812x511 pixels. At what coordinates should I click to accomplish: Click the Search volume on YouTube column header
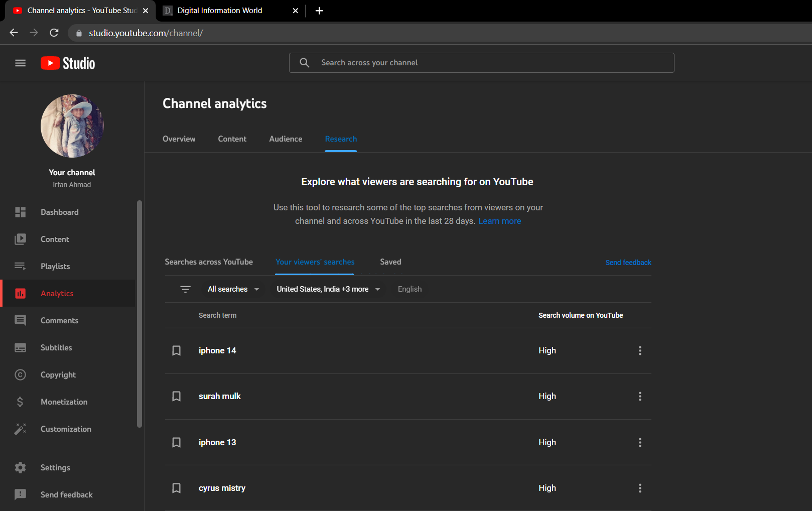[581, 315]
